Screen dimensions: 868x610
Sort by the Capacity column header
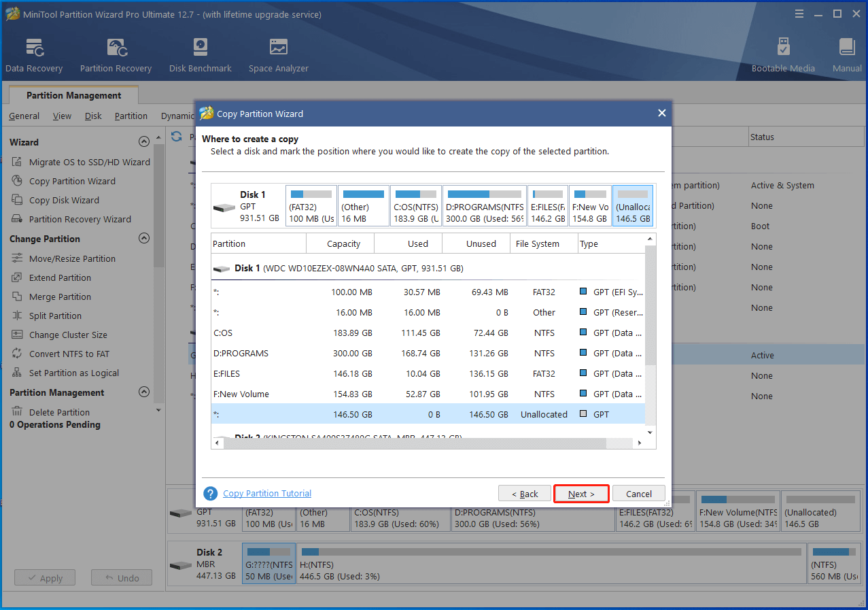coord(341,243)
